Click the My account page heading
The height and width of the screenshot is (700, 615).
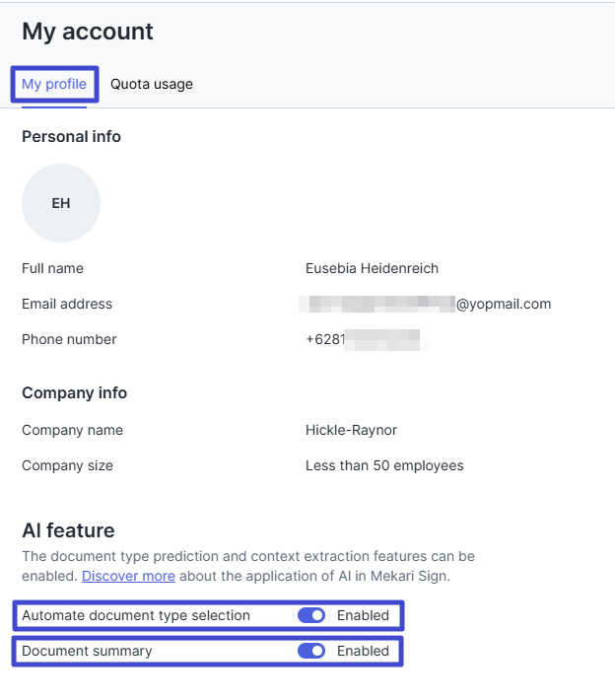click(88, 32)
